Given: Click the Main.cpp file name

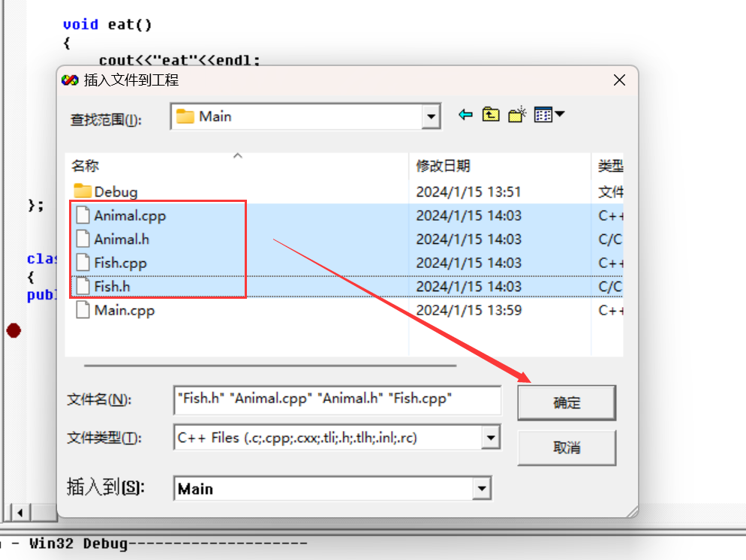Looking at the screenshot, I should 124,311.
